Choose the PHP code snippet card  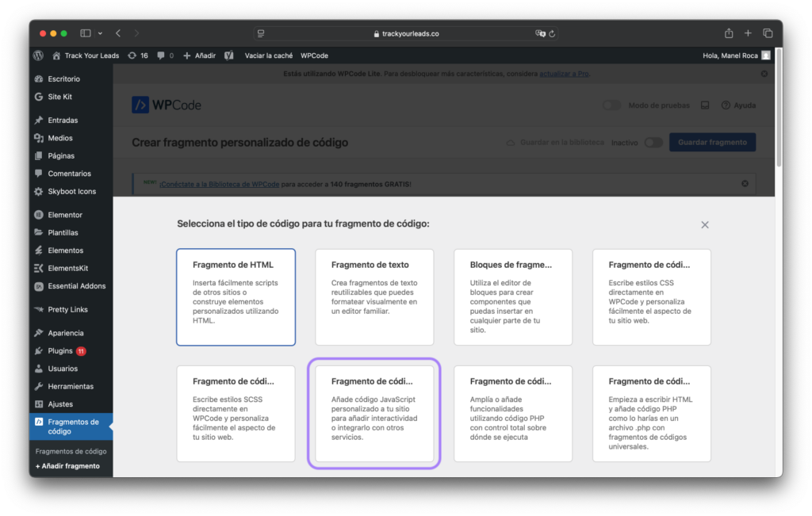[513, 414]
